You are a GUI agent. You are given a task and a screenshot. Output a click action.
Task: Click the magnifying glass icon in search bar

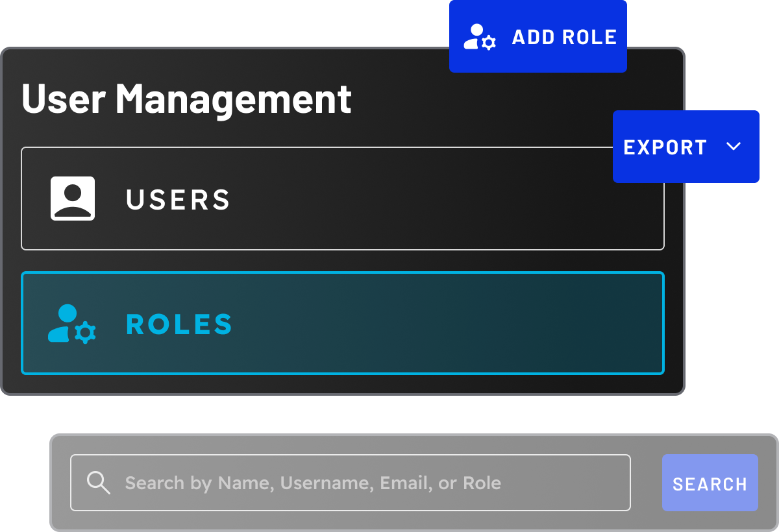tap(99, 483)
